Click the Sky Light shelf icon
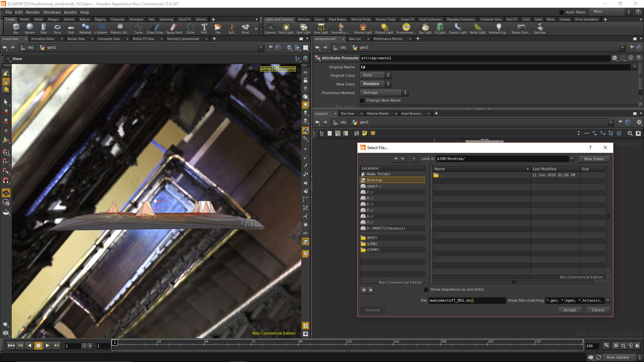 coord(425,28)
